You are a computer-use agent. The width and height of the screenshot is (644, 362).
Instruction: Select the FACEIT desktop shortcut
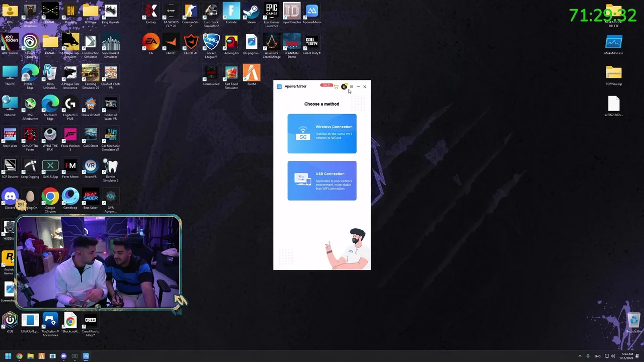click(171, 45)
